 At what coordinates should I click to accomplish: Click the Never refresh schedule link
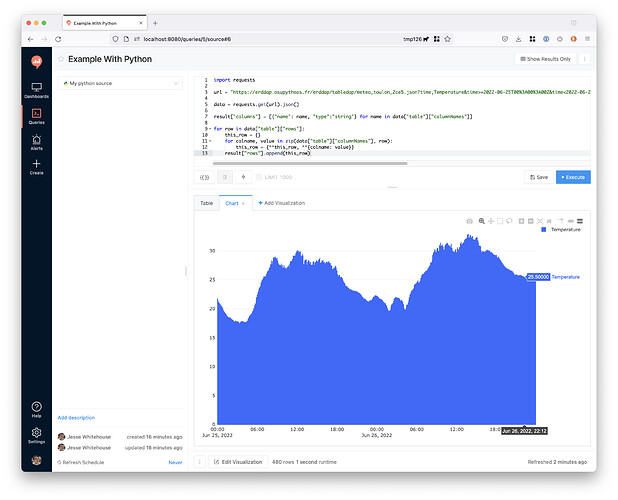175,463
